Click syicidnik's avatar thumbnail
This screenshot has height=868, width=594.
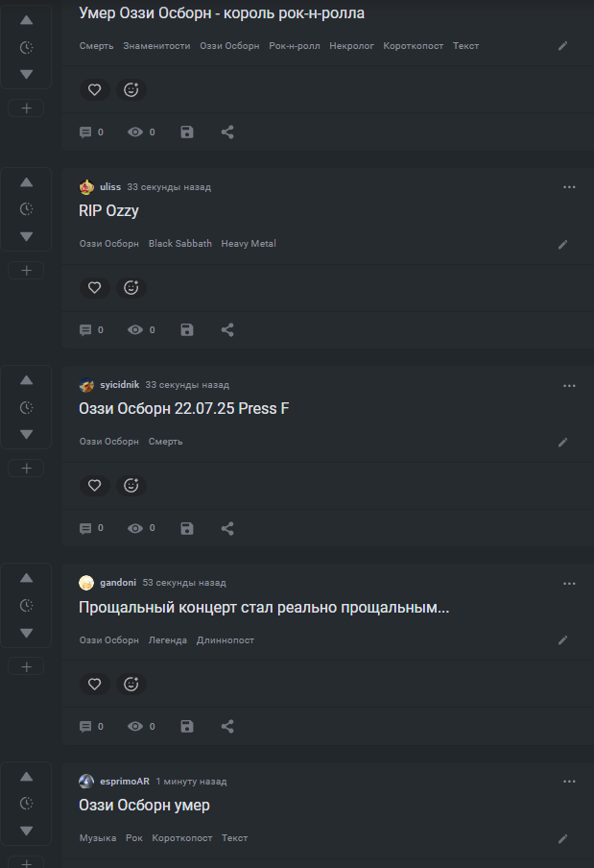tap(86, 385)
